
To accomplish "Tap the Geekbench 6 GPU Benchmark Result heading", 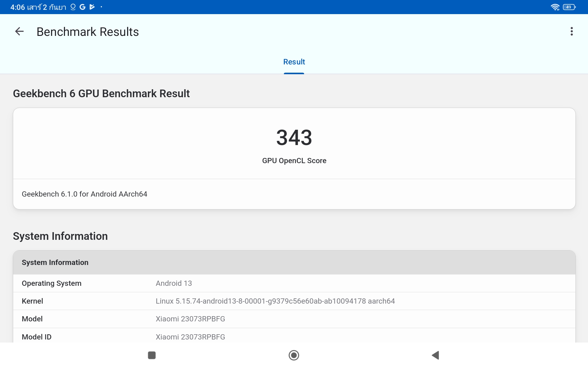I will click(x=101, y=94).
